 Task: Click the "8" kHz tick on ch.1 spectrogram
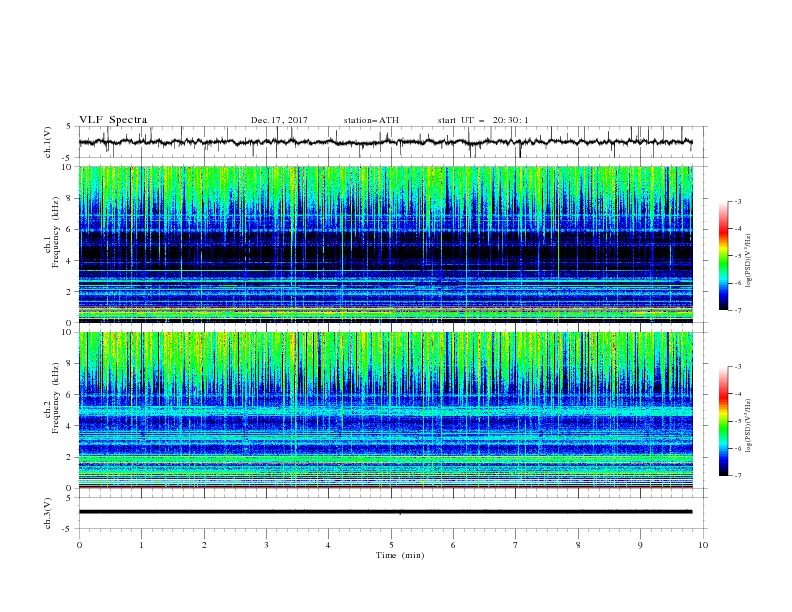[71, 198]
